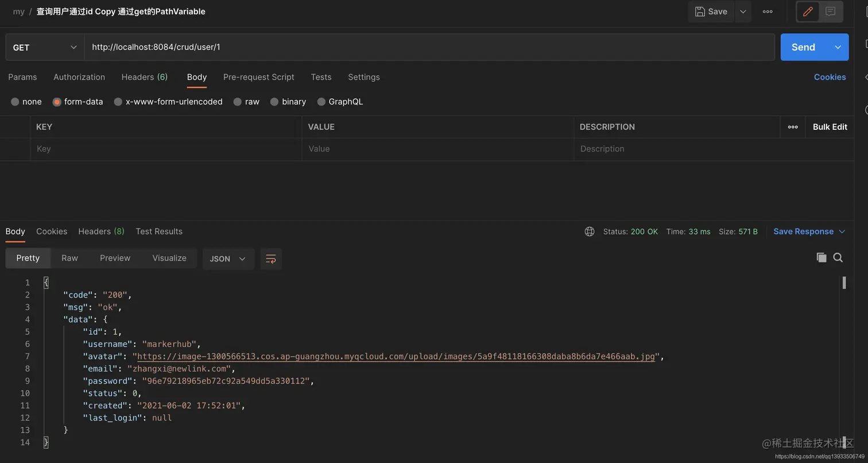Open the Cookies link beside the request tabs
The image size is (868, 463).
(x=830, y=77)
